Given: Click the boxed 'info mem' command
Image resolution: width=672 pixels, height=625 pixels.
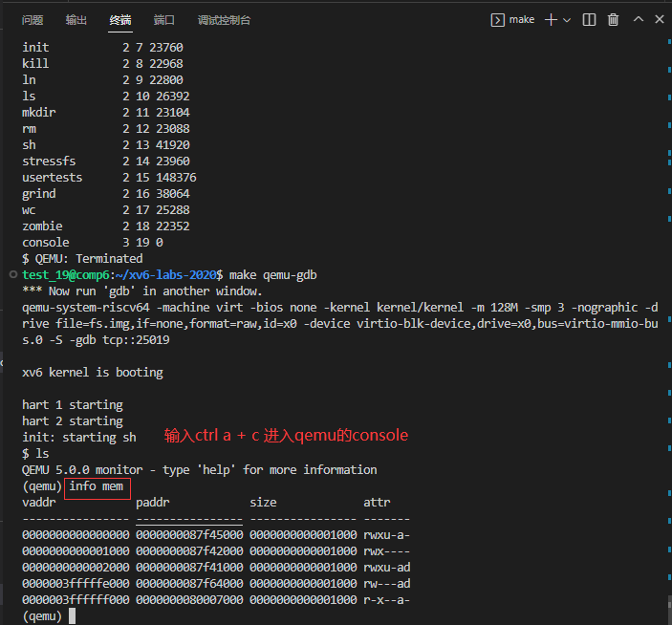Looking at the screenshot, I should (98, 485).
